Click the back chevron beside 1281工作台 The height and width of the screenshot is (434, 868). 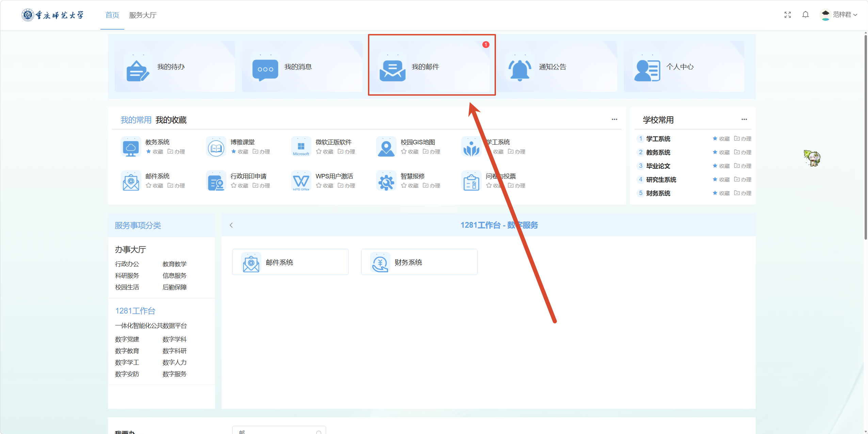tap(231, 225)
